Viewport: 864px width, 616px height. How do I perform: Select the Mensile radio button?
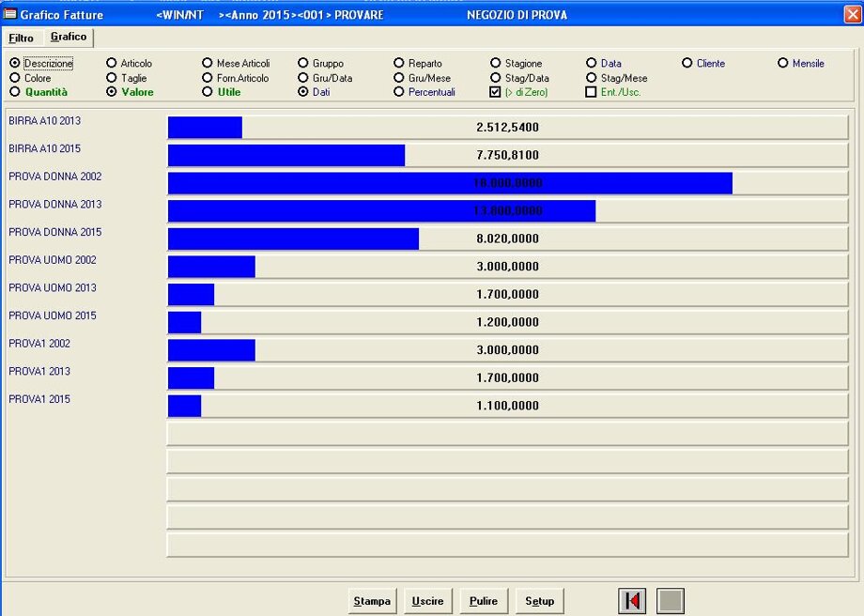[783, 64]
